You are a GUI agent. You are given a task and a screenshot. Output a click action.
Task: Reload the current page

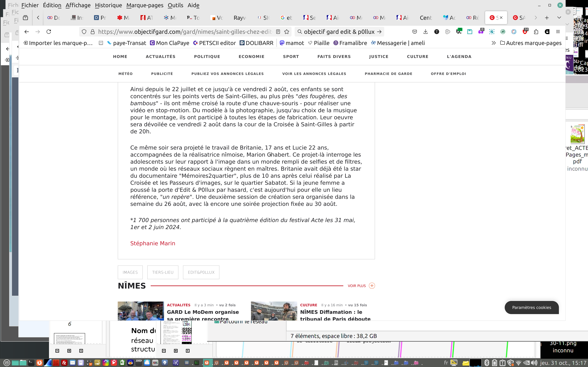(49, 32)
